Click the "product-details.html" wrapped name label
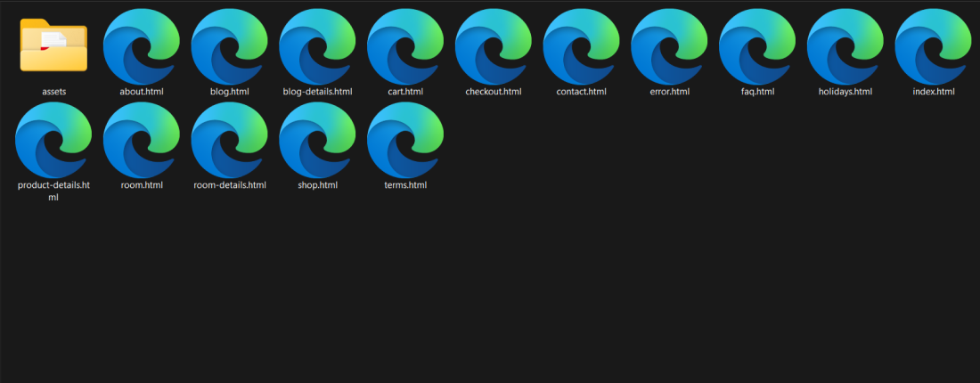This screenshot has height=383, width=980. click(53, 191)
